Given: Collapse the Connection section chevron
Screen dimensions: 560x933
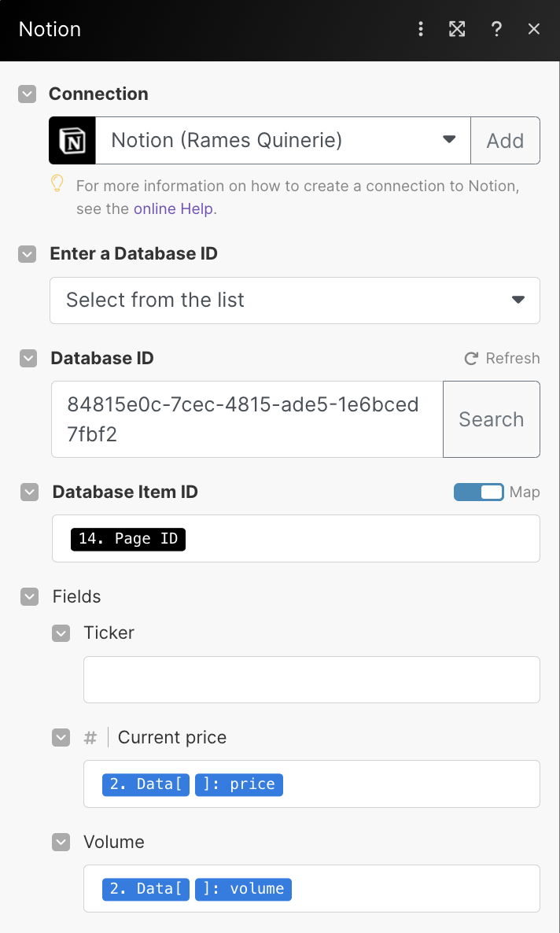Looking at the screenshot, I should 28,94.
